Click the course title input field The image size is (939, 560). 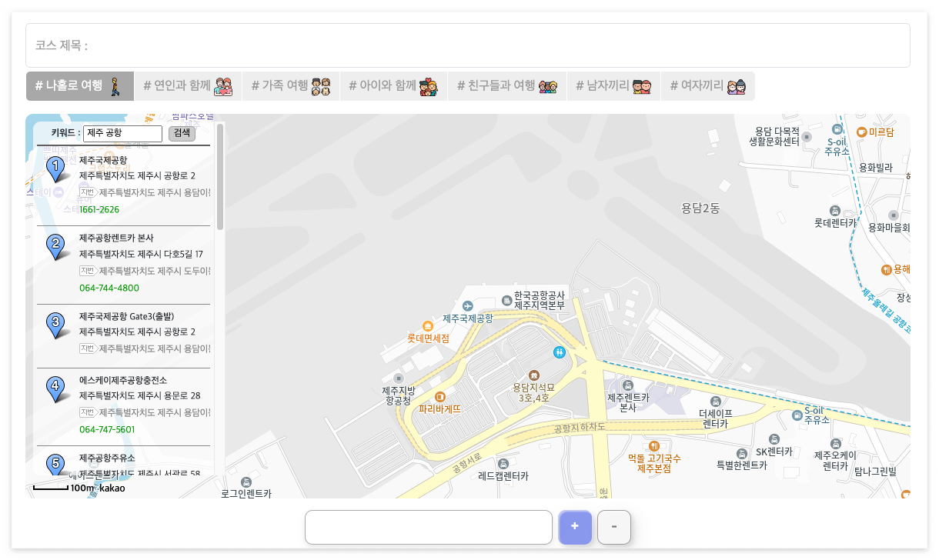468,45
